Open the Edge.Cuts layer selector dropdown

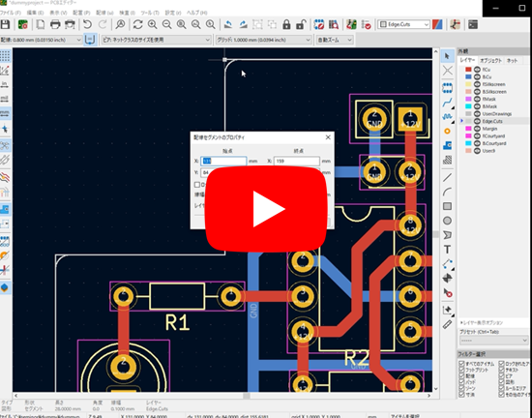coord(403,24)
